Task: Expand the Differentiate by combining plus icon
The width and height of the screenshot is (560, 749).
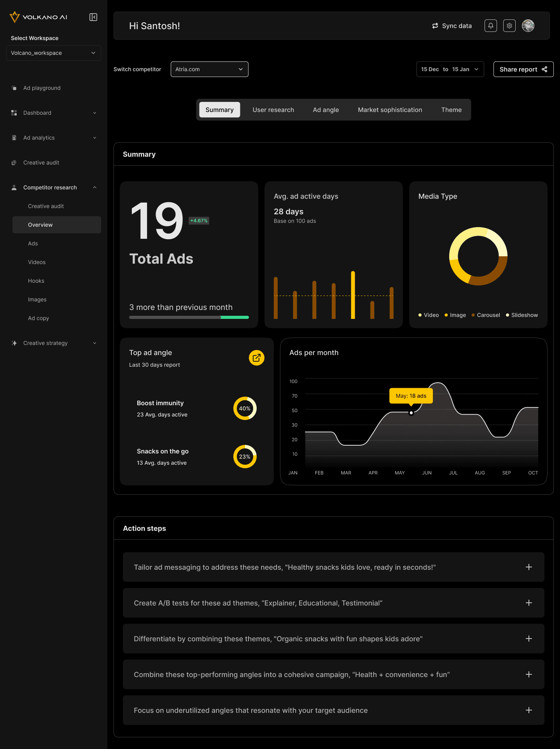Action: point(529,639)
